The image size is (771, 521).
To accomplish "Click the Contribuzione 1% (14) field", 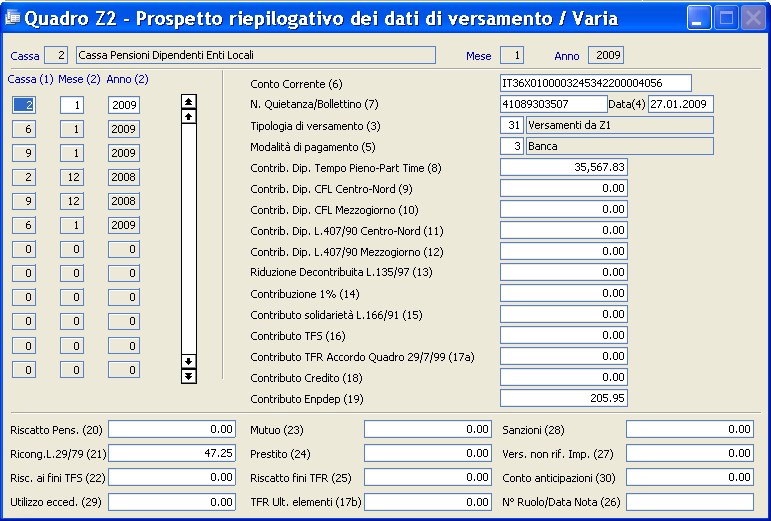I will [x=563, y=293].
